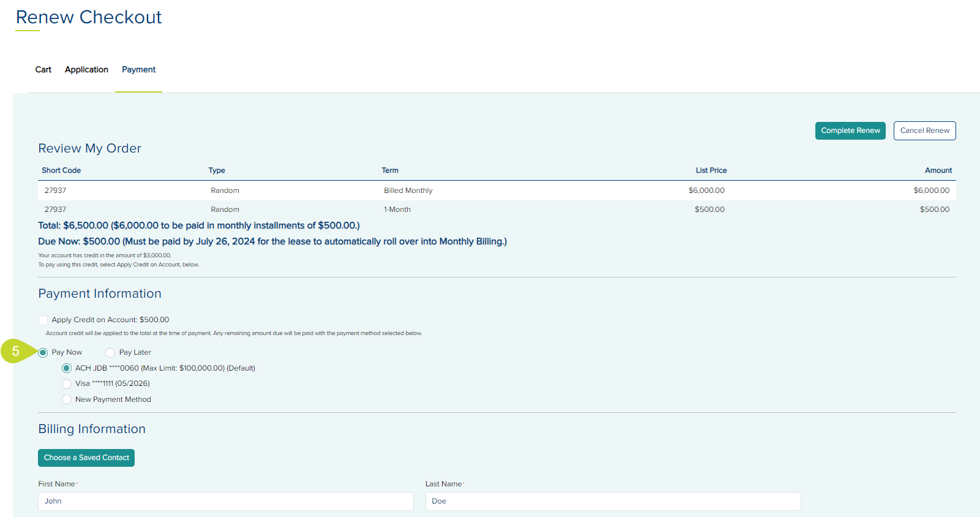Choose the New Payment Method radio
980x517 pixels.
[67, 400]
